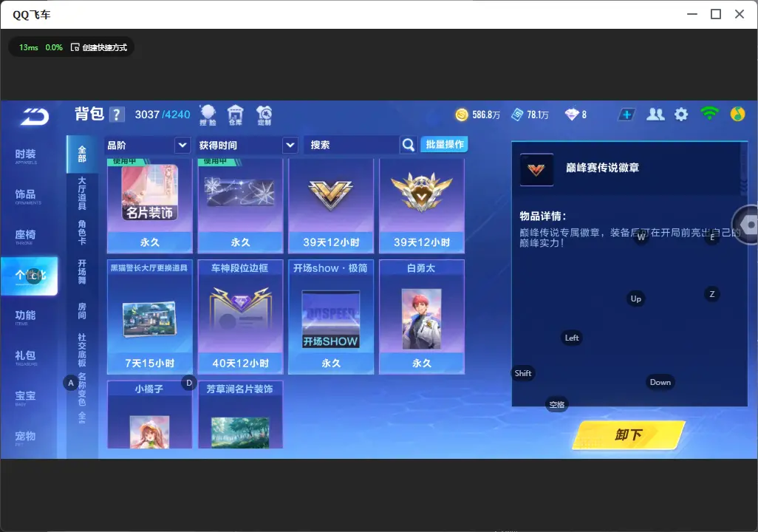
Task: Click the yellow-green globe icon
Action: (738, 114)
